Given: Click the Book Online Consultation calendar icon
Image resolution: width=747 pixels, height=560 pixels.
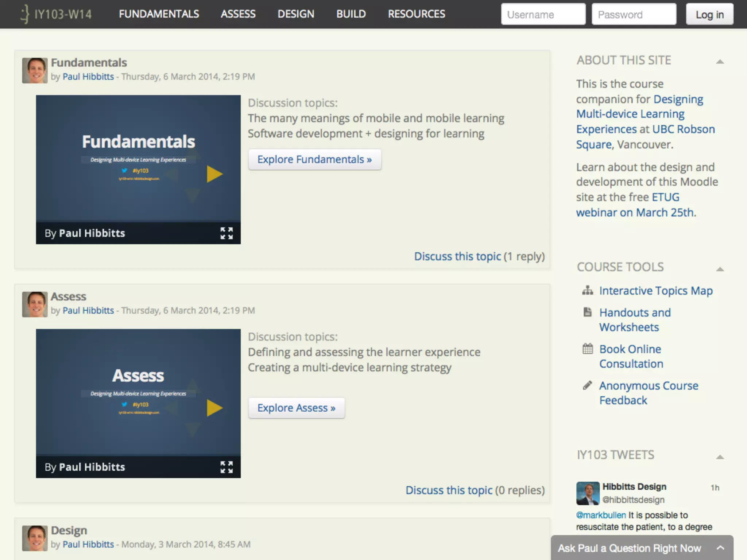Looking at the screenshot, I should coord(587,349).
